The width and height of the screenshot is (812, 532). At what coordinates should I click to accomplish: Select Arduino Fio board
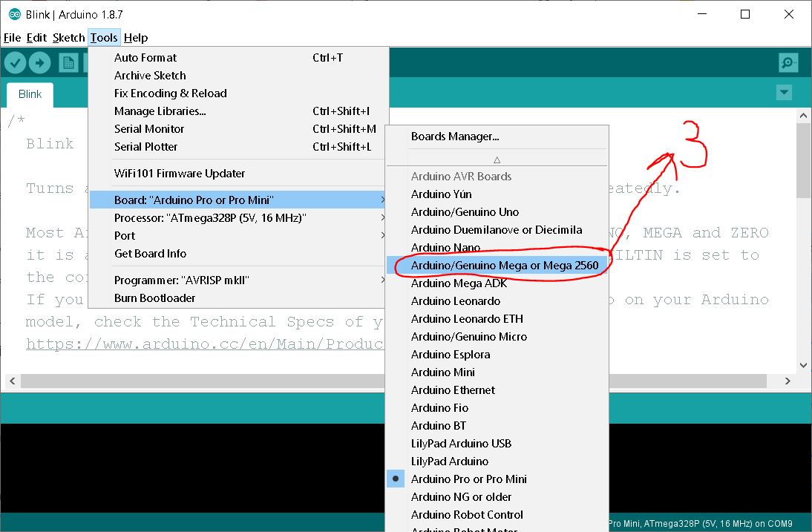(x=497, y=408)
